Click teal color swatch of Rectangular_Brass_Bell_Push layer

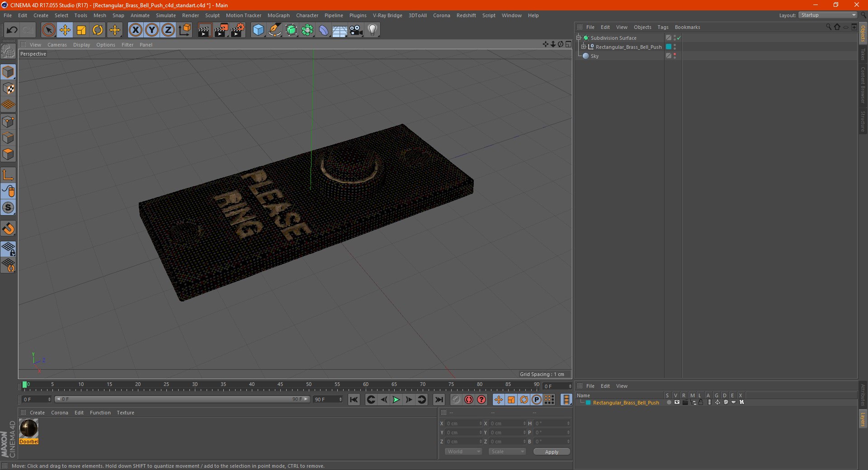[588, 403]
